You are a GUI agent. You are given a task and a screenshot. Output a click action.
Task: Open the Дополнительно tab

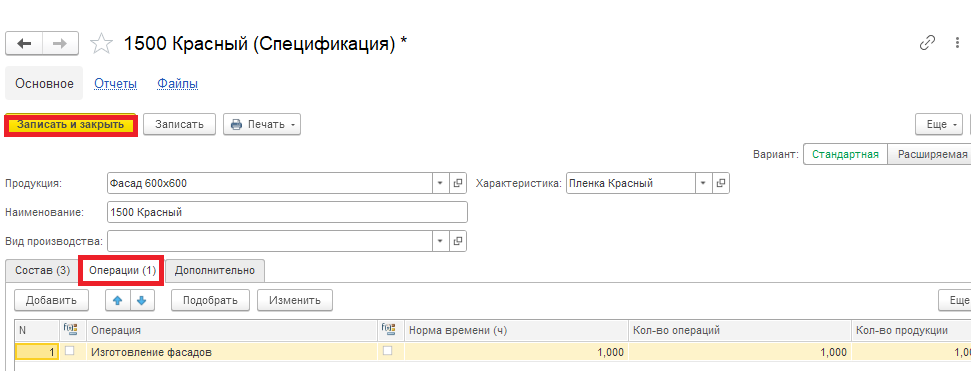pyautogui.click(x=215, y=271)
